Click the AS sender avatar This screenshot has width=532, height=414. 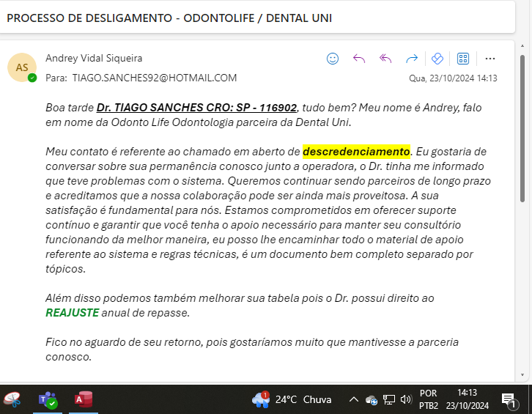(x=22, y=67)
